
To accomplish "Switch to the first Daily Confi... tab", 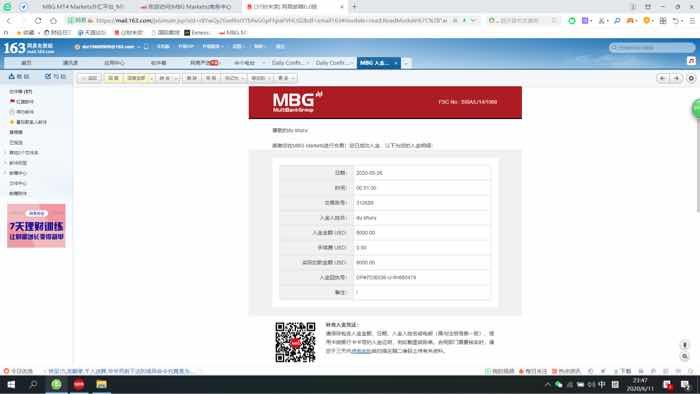I will (x=288, y=63).
